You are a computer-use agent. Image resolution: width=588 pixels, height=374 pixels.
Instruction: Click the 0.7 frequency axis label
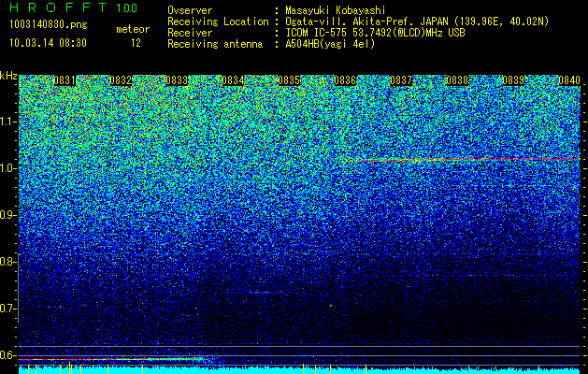click(x=7, y=309)
